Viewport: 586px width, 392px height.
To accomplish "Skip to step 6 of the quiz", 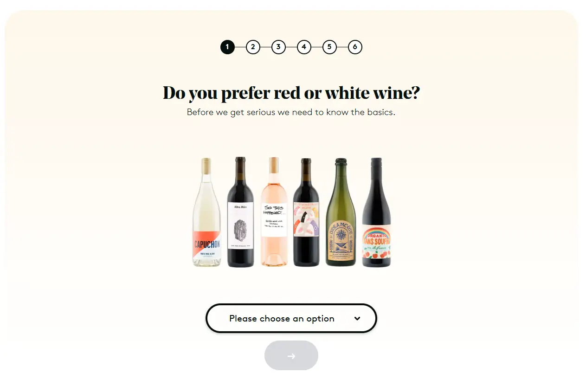I will coord(354,47).
